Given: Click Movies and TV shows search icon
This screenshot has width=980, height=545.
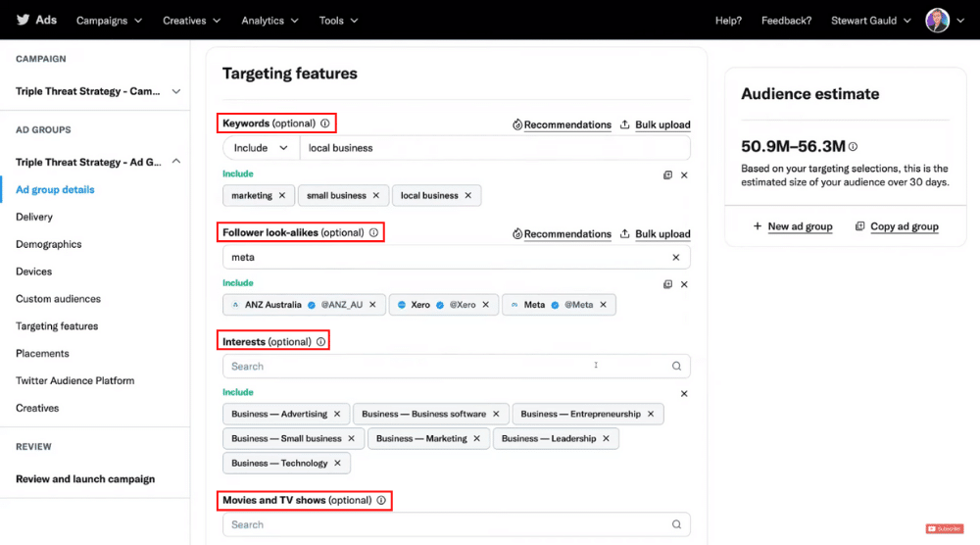Looking at the screenshot, I should (676, 524).
